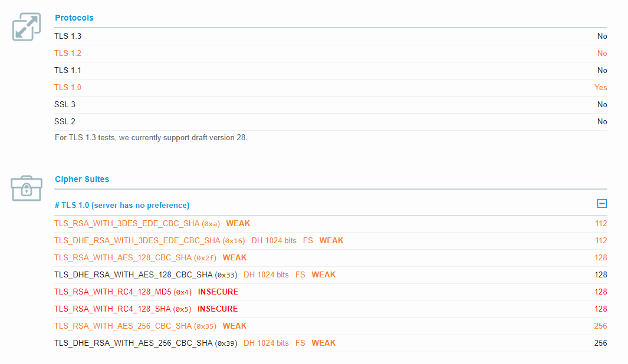Viewport: 628px width, 364px height.
Task: Click INSECURE label on the RC4_128_SHA row
Action: [x=218, y=309]
